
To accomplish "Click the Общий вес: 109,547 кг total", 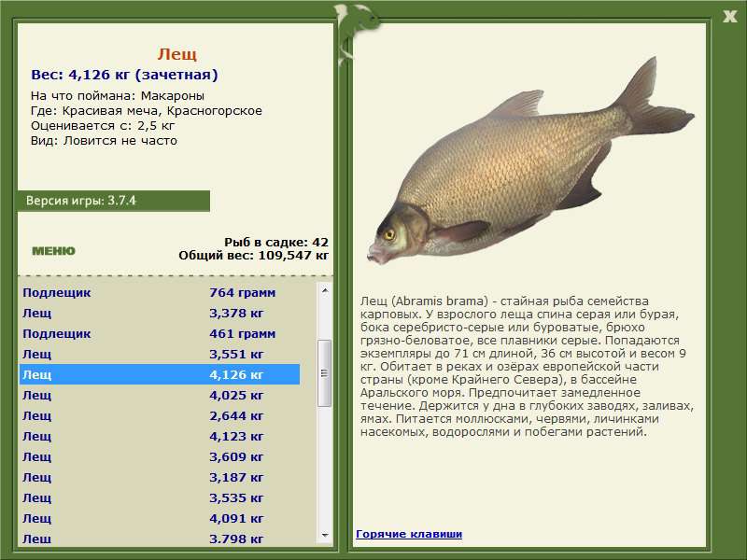I will click(x=253, y=255).
